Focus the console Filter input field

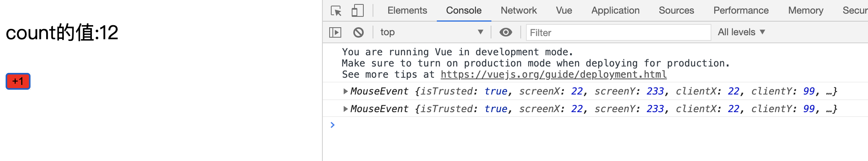[x=619, y=32]
